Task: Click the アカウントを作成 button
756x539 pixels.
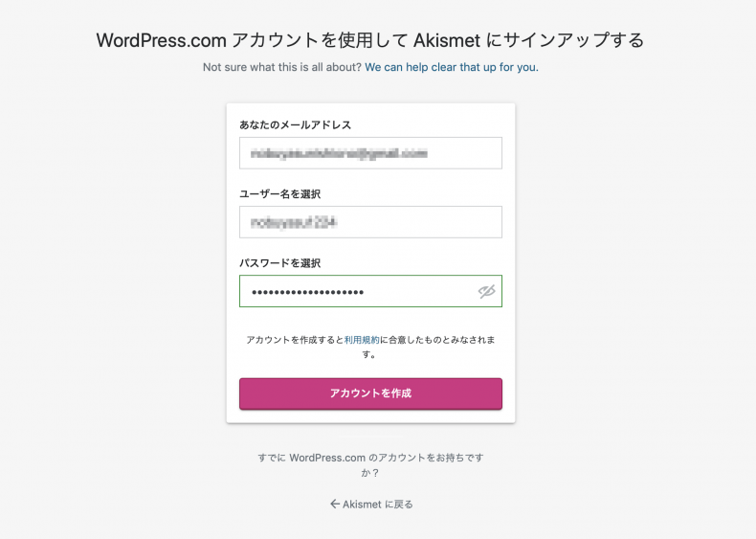Action: click(x=370, y=393)
